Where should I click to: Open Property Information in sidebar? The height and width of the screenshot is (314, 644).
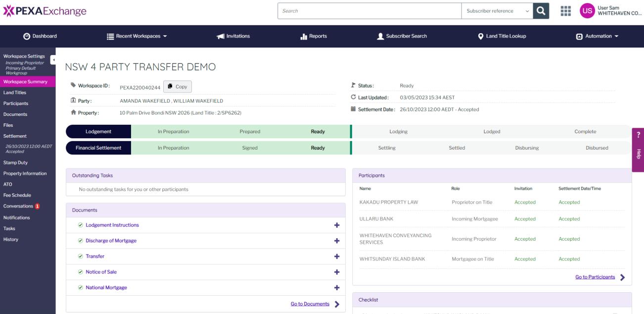pyautogui.click(x=25, y=173)
